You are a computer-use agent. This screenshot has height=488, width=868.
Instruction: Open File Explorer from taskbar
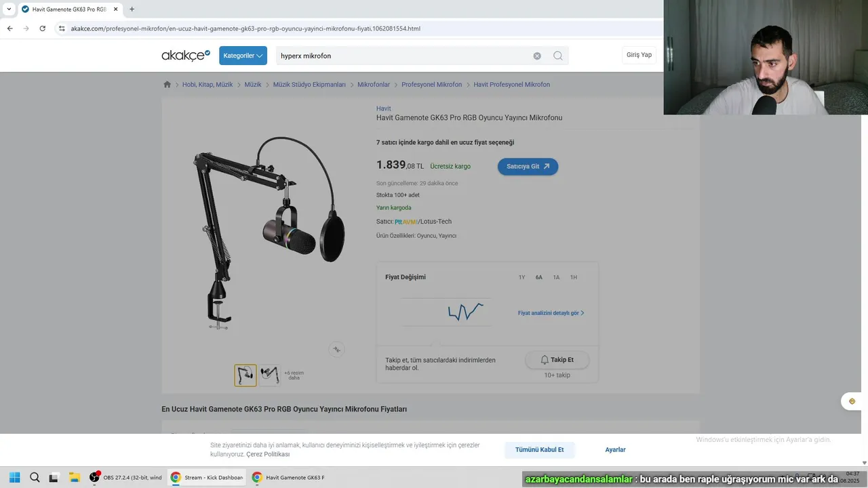click(74, 477)
